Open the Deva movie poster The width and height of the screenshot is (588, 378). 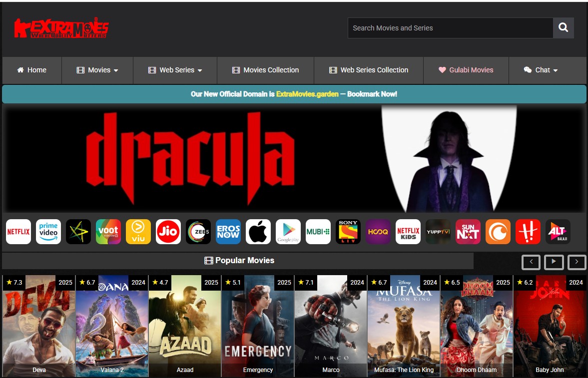click(x=39, y=326)
